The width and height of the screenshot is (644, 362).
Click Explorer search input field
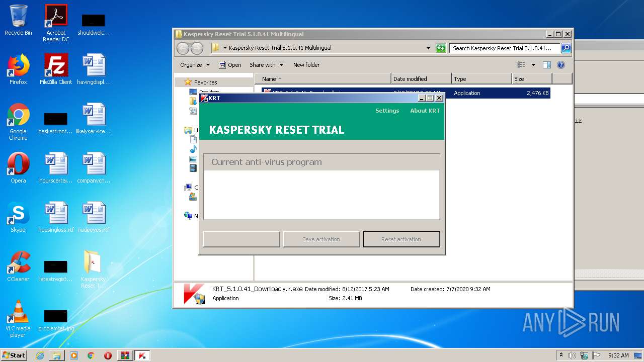505,48
